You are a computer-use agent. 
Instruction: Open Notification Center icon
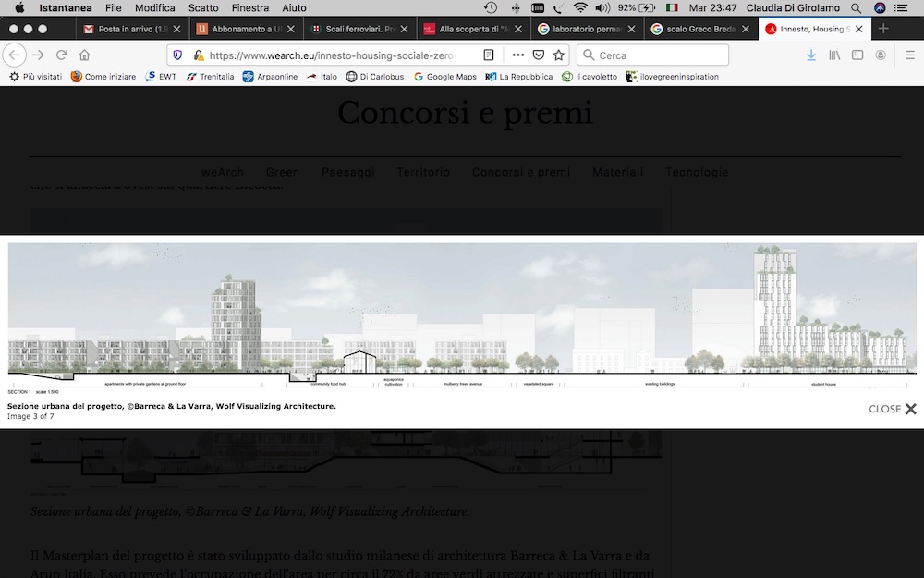coord(901,7)
